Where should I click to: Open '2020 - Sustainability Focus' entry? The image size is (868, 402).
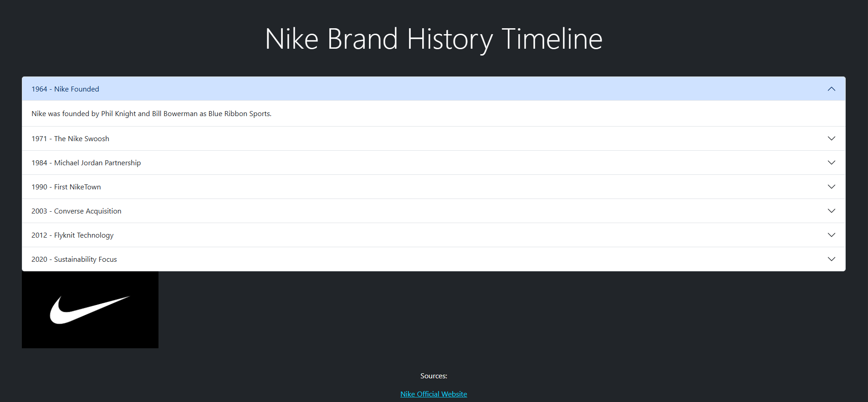(x=74, y=259)
